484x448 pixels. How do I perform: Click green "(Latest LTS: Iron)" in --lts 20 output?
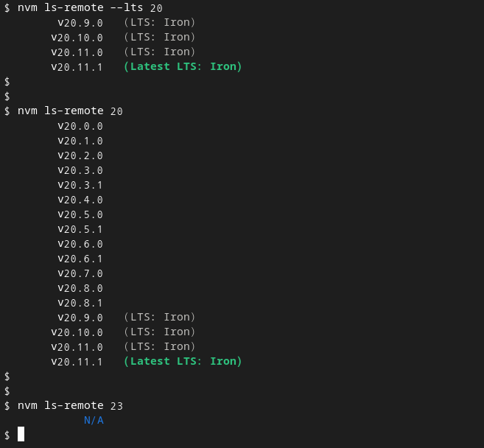(x=183, y=67)
